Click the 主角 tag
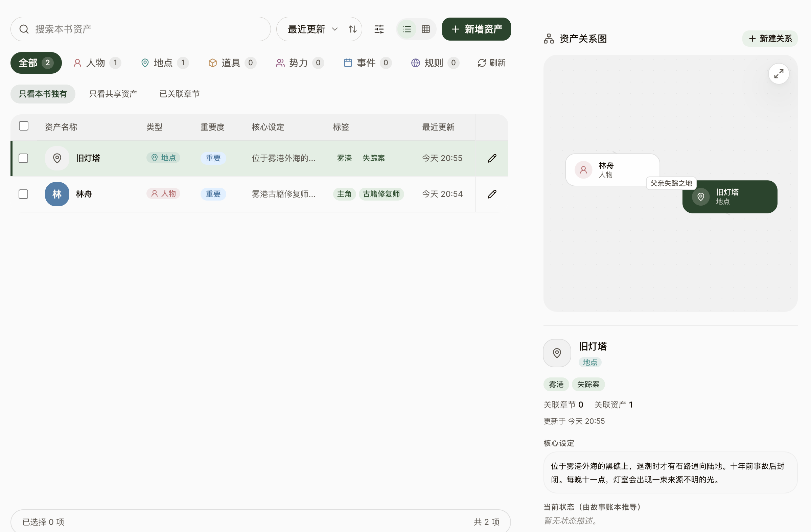 344,194
